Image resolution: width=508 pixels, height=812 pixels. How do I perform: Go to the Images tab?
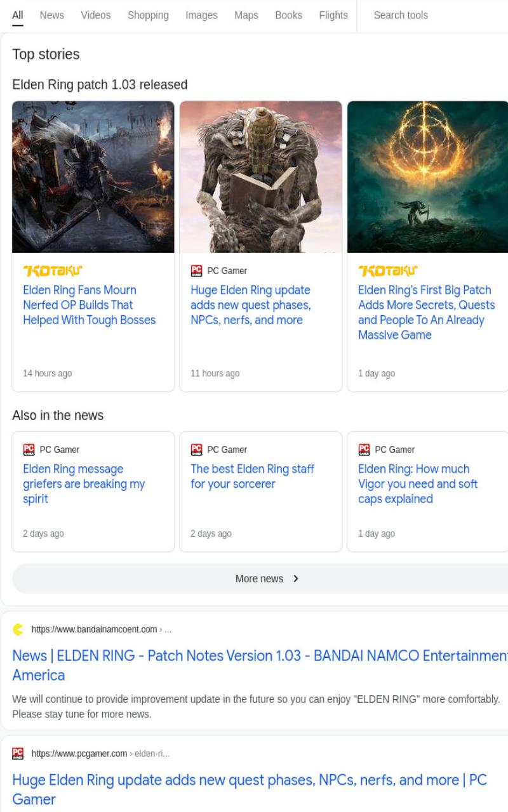point(201,15)
